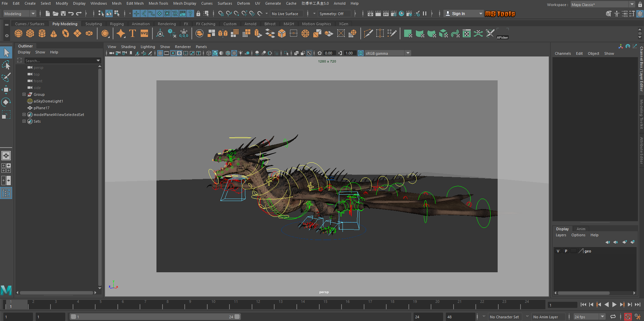This screenshot has width=644, height=321.
Task: Switch to the Anim layer tab
Action: point(581,229)
